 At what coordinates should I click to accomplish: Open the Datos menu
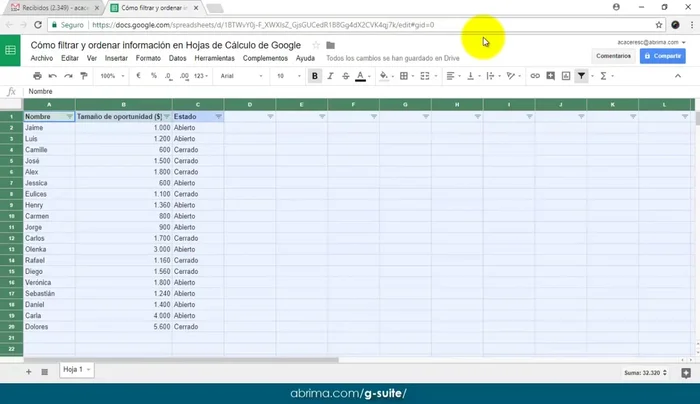click(x=178, y=58)
